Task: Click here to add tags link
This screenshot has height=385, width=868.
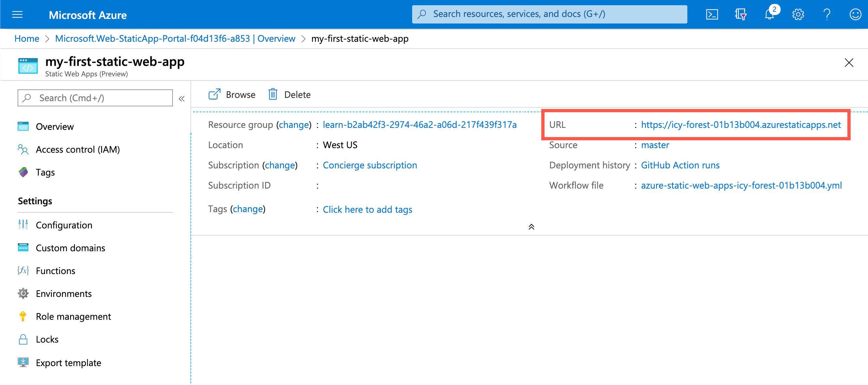Action: 367,209
